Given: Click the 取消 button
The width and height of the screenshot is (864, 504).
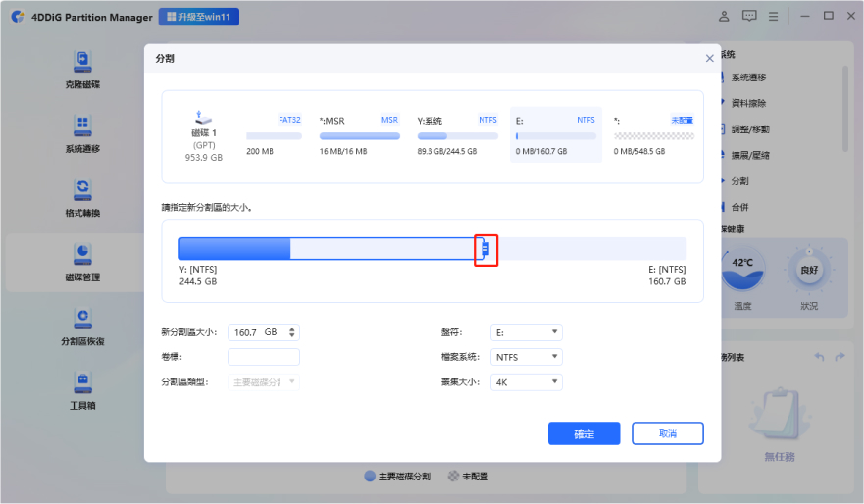Looking at the screenshot, I should [667, 433].
